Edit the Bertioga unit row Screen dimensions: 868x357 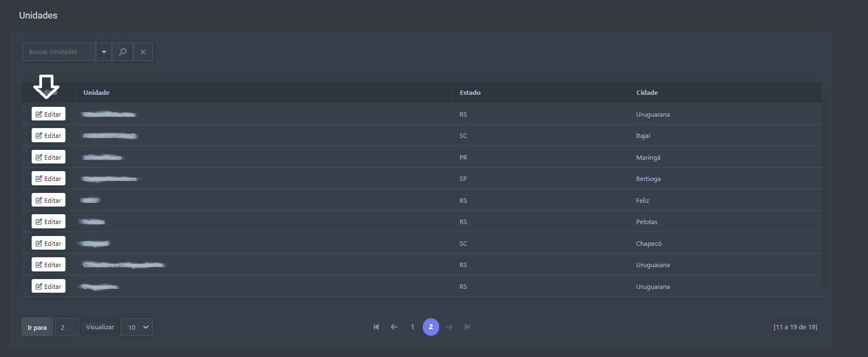pyautogui.click(x=49, y=179)
